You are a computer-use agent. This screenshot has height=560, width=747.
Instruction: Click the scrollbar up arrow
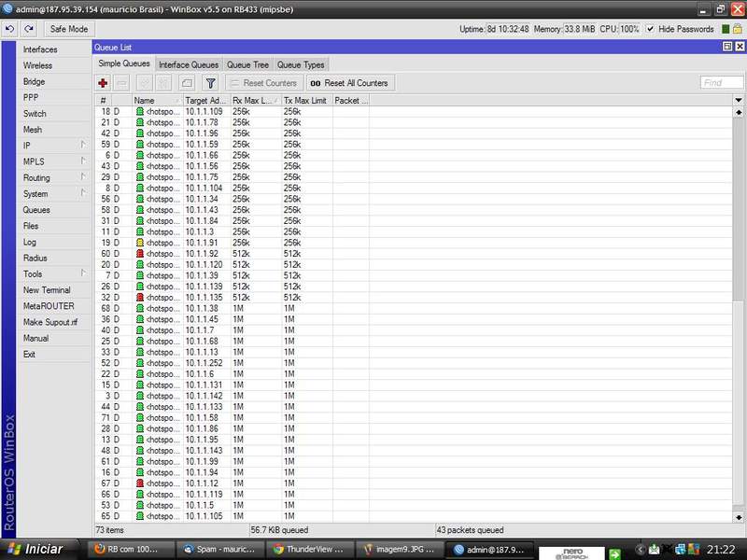pyautogui.click(x=739, y=112)
